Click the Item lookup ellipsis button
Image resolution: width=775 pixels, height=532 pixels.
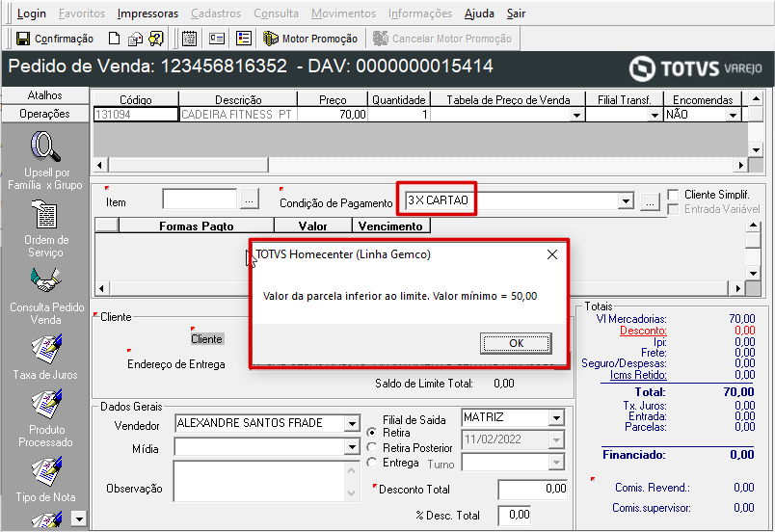pos(250,200)
